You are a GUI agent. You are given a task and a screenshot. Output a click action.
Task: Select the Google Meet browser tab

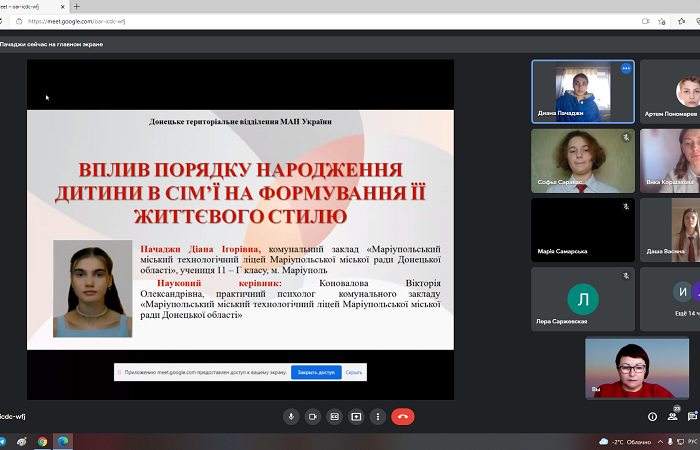click(30, 6)
